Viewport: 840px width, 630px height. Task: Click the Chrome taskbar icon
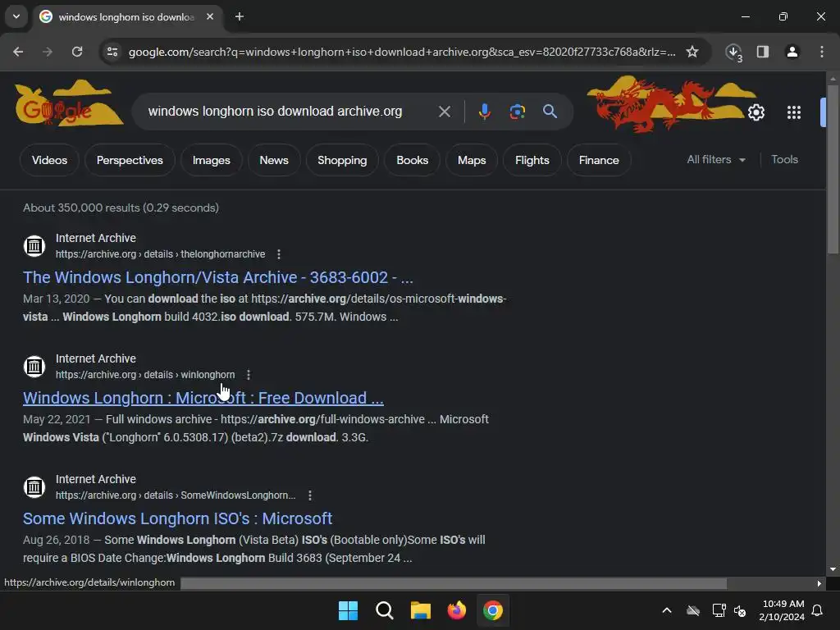[x=493, y=610]
